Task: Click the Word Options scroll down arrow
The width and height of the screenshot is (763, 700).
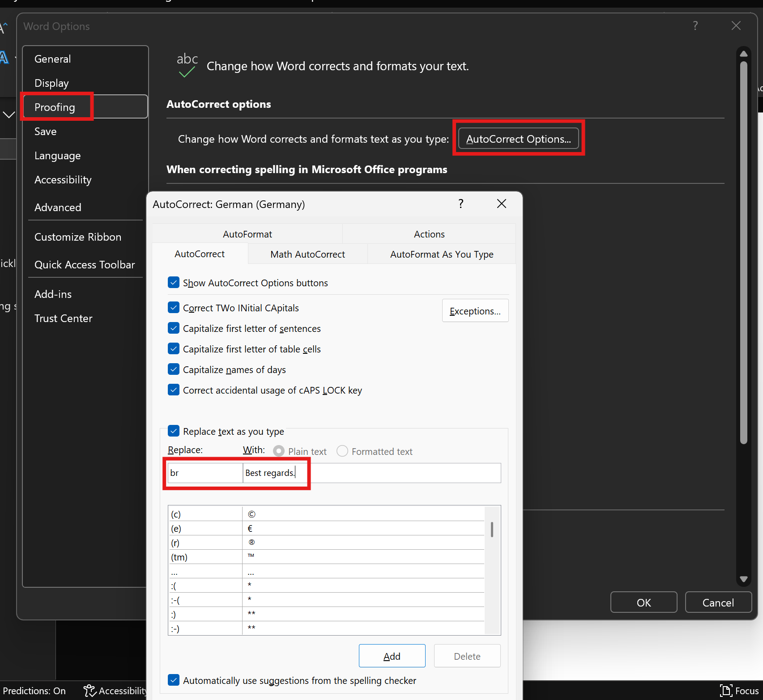Action: tap(744, 579)
